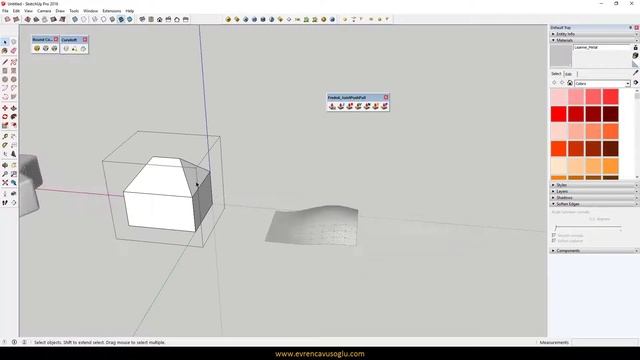Click first icon in JointPushPull toolbar
Screen dimensions: 640x360
(x=332, y=106)
